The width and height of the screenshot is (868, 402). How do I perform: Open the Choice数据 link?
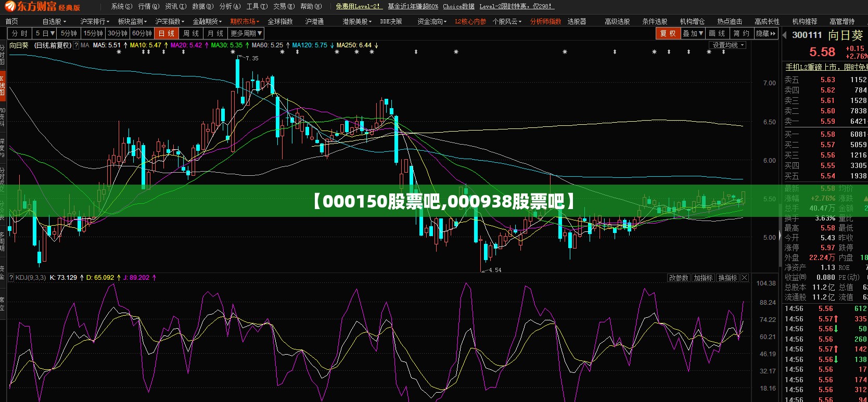pos(458,6)
